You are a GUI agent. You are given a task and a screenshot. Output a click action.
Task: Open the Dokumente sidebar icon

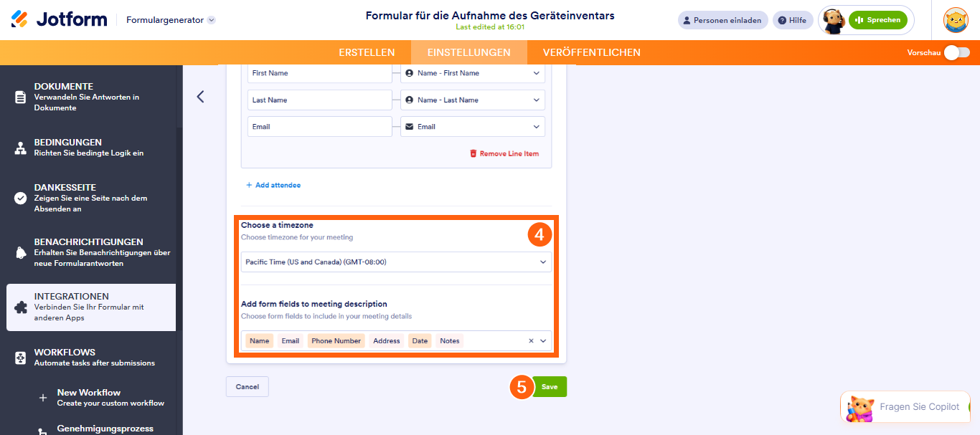tap(21, 97)
